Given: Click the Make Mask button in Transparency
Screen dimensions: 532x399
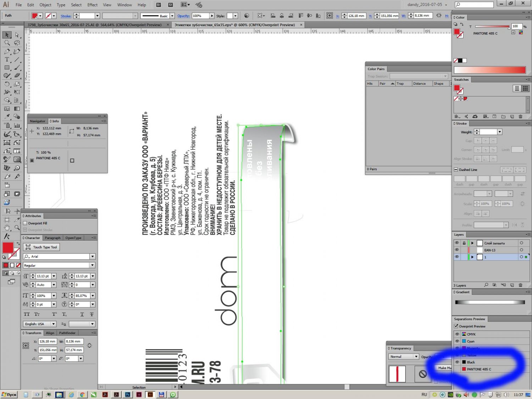Looking at the screenshot, I should [444, 368].
